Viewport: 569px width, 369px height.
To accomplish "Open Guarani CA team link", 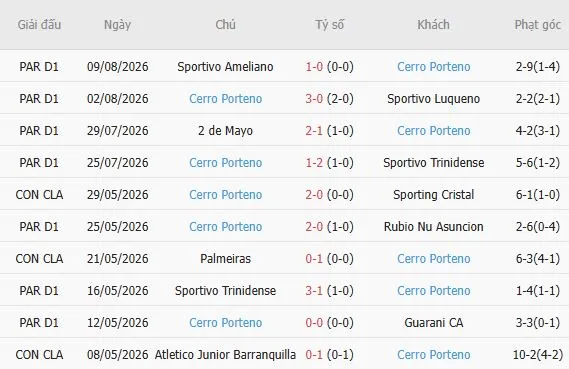I will pyautogui.click(x=434, y=323).
